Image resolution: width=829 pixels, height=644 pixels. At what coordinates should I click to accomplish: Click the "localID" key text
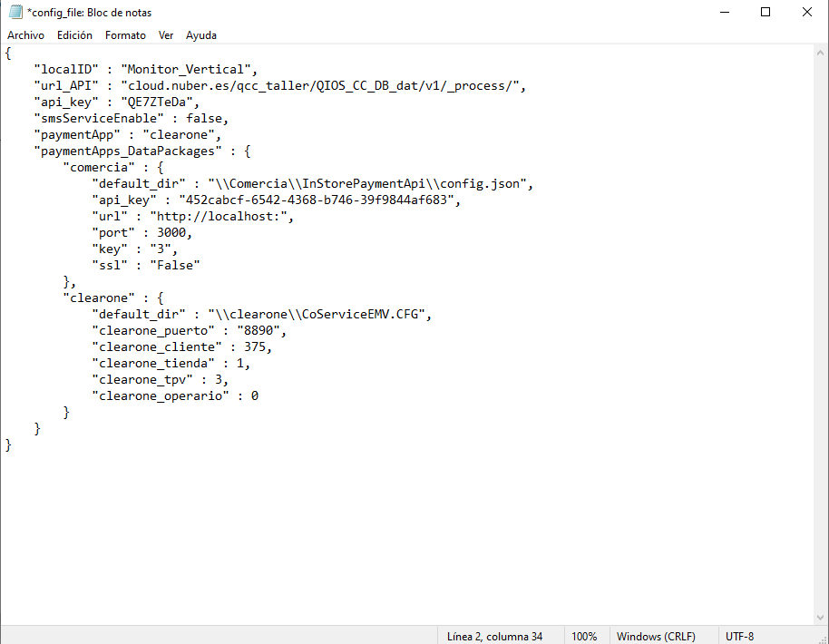(66, 69)
